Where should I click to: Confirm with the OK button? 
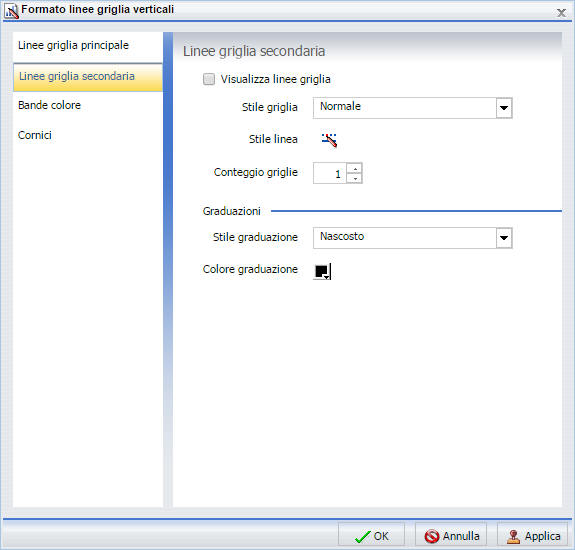point(371,536)
